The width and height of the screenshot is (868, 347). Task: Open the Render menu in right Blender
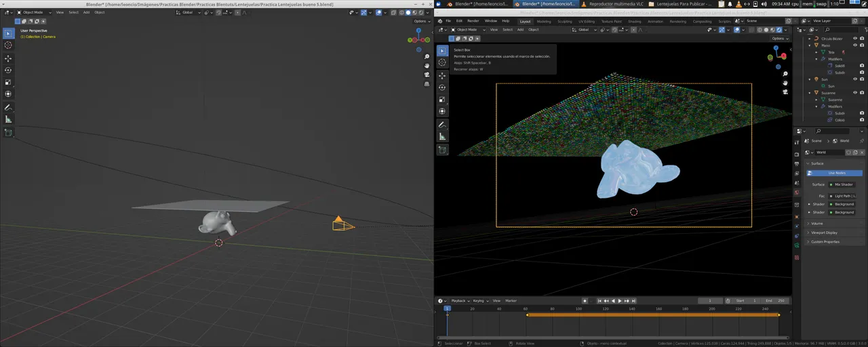tap(473, 21)
